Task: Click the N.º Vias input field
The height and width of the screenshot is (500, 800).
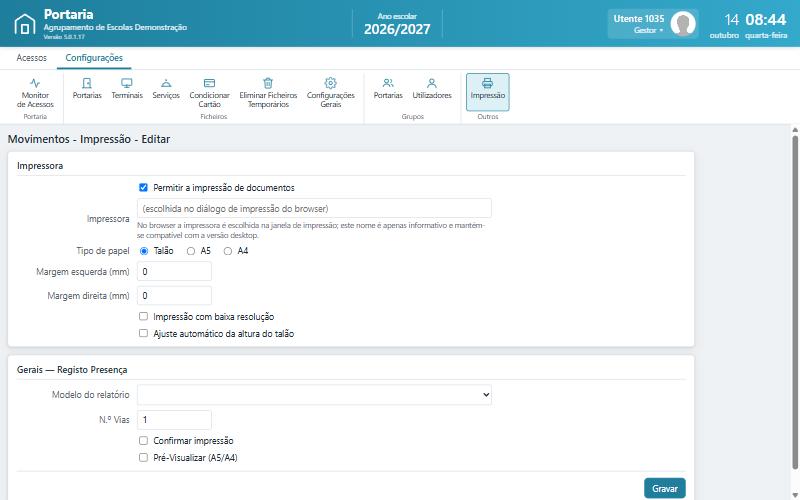Action: [x=174, y=420]
